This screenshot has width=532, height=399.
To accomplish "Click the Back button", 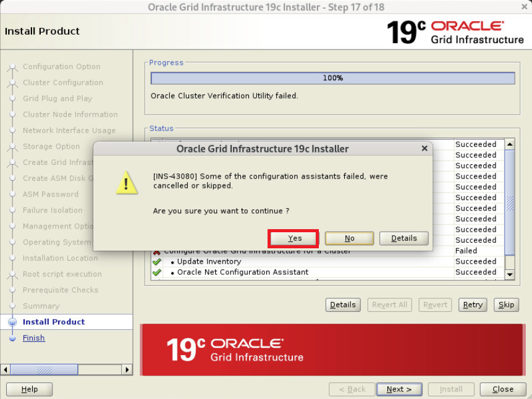I will pos(352,389).
